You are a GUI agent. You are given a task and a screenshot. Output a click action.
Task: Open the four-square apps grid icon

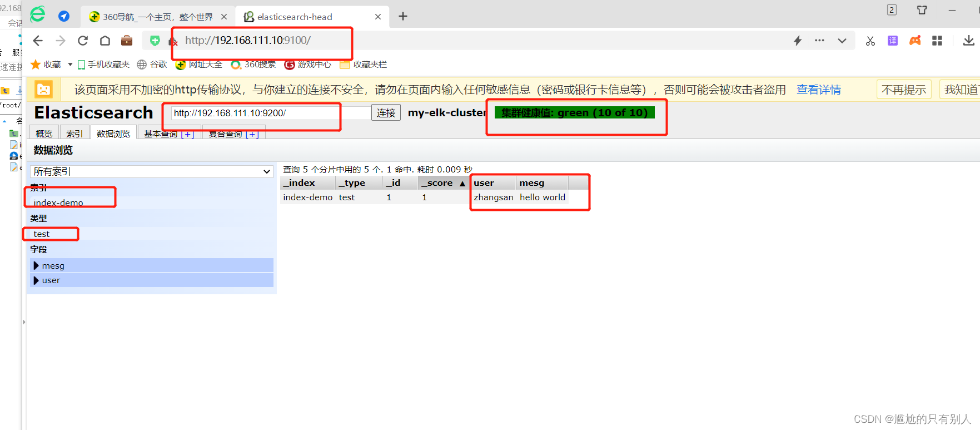937,41
